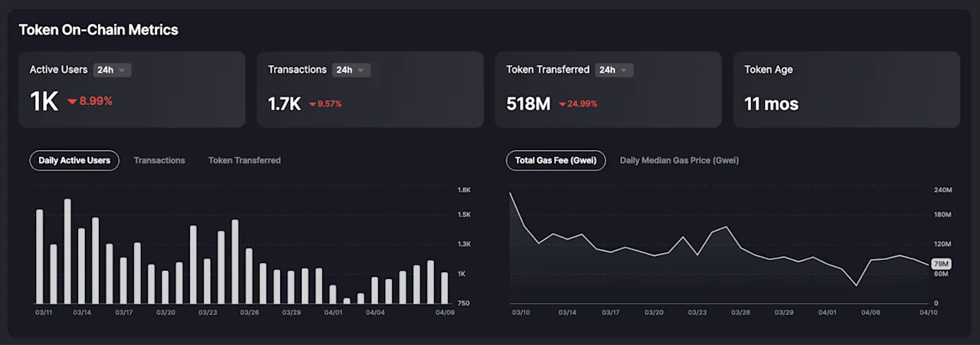Open the Token Transferred 24h dropdown

[x=614, y=70]
